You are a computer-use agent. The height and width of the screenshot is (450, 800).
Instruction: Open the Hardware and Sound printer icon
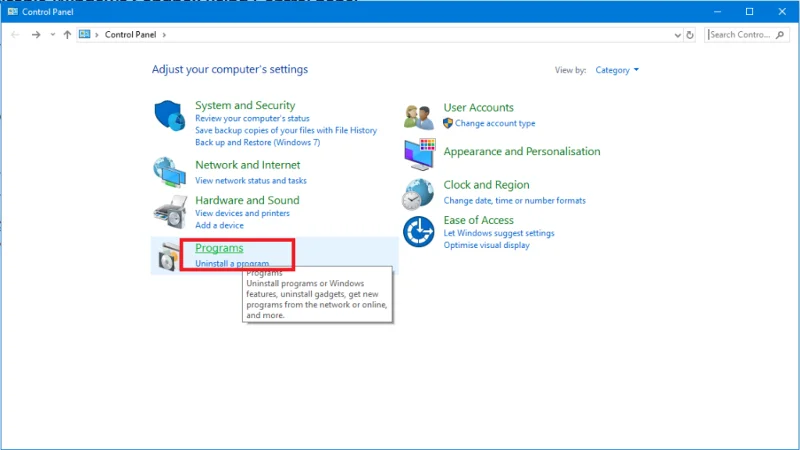170,212
